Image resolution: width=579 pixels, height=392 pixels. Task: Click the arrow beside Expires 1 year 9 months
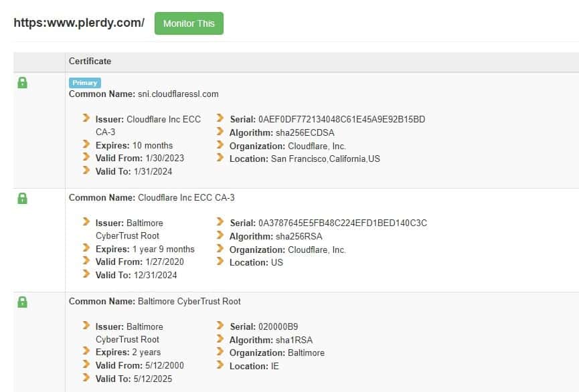click(x=86, y=248)
